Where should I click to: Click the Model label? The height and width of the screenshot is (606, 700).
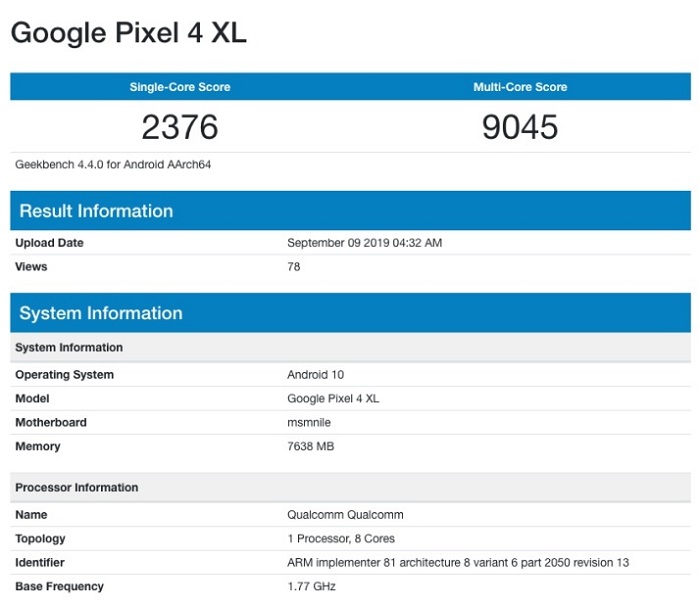32,398
